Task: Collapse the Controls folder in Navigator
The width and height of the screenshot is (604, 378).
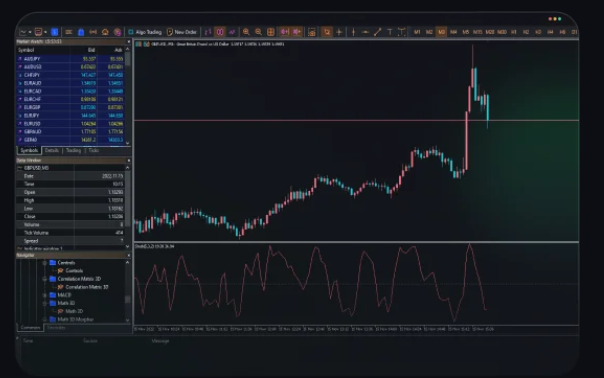Action: tap(45, 263)
